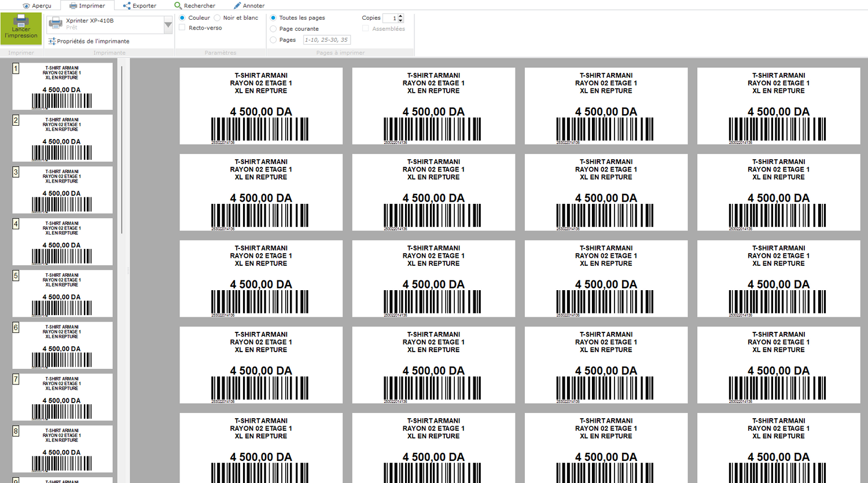868x483 pixels.
Task: Choose Page courante radio option
Action: click(273, 29)
